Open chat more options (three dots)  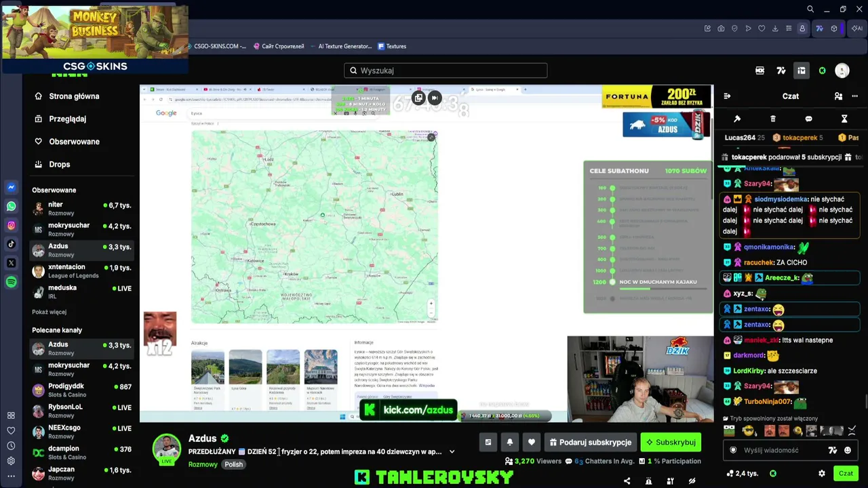click(854, 96)
